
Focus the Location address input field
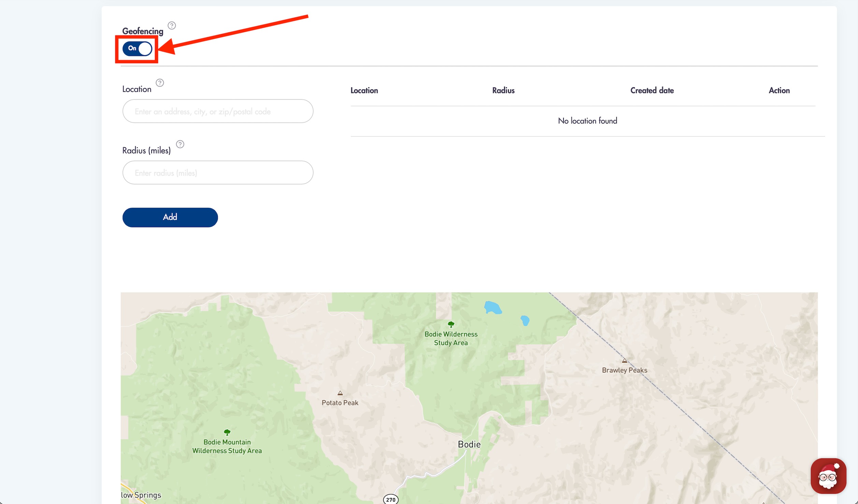tap(218, 111)
